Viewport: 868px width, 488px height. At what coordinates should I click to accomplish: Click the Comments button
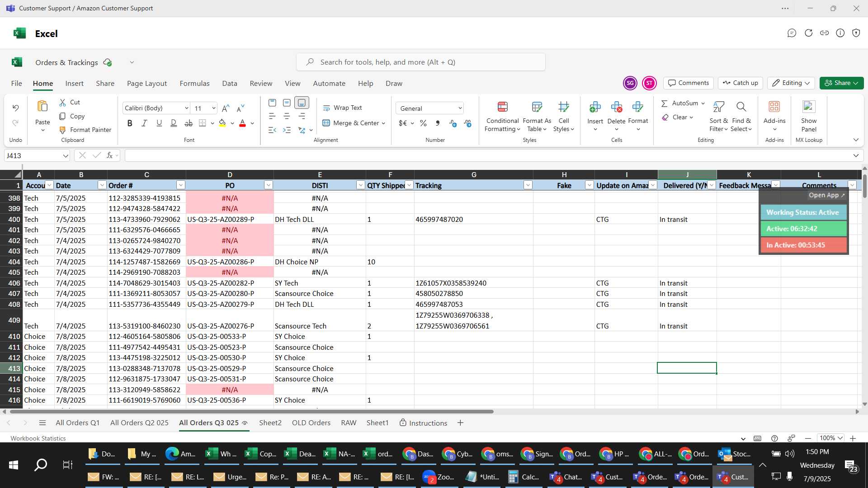click(x=689, y=83)
